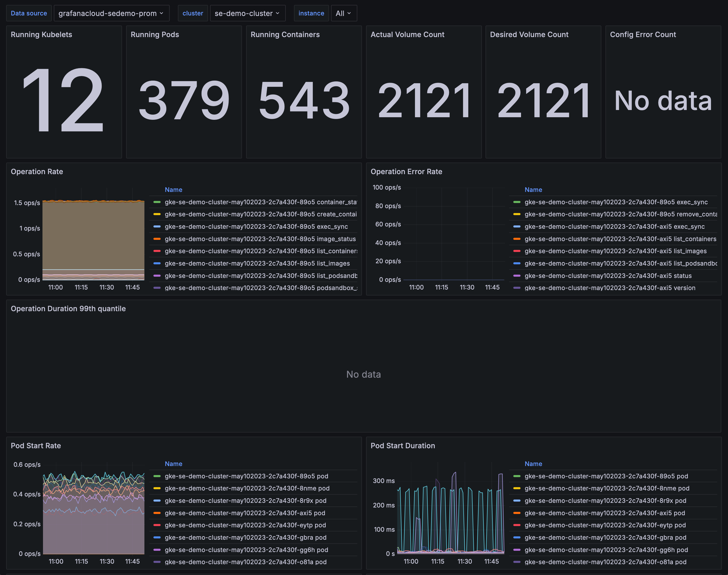
Task: Click green swatch of 89o5 pod duration series
Action: coord(517,476)
